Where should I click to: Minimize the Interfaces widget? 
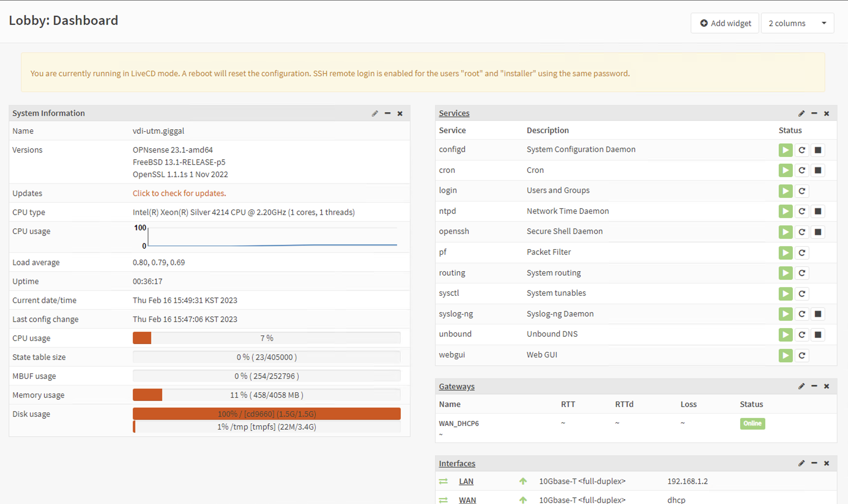[814, 463]
